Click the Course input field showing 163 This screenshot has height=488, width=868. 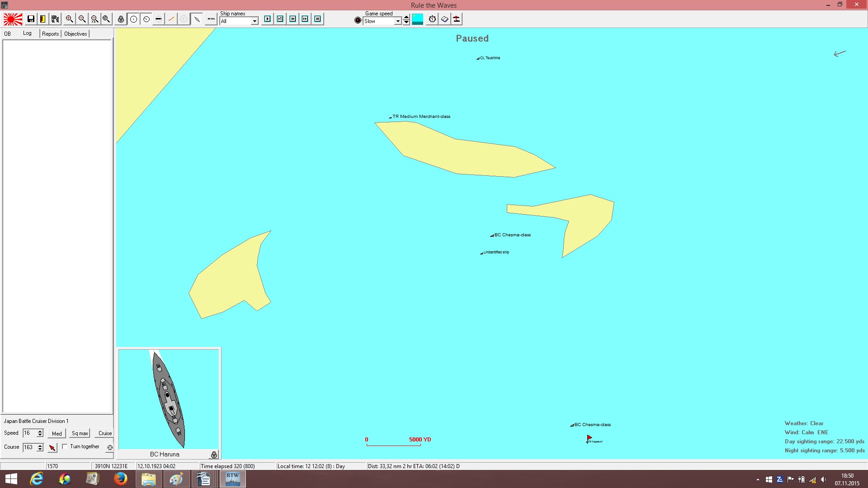(30, 447)
